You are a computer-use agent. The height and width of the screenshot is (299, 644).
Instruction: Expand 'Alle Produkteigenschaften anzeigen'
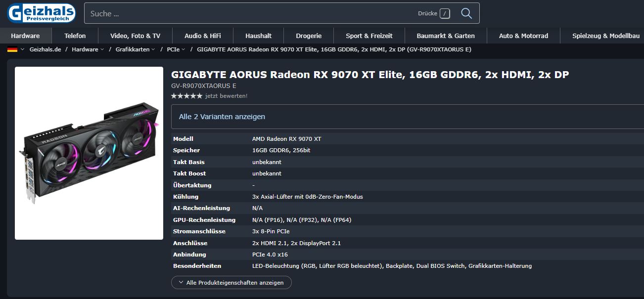pos(230,282)
